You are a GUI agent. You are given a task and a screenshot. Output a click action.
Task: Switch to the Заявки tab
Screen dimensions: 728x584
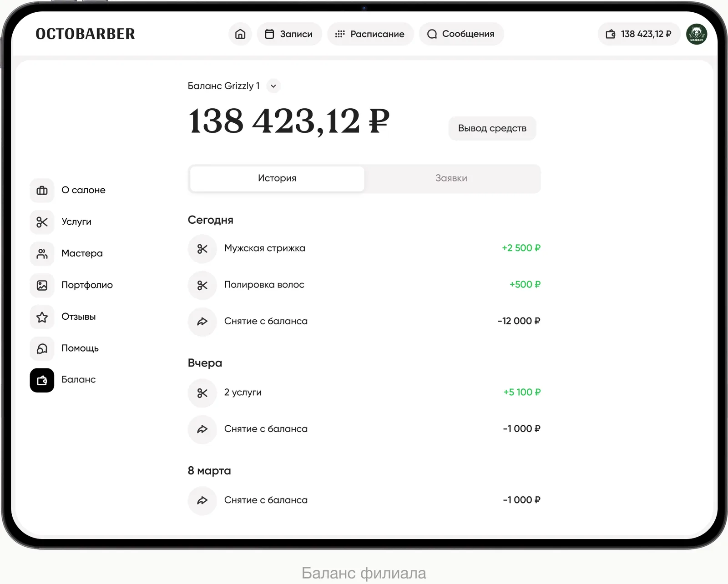tap(451, 178)
